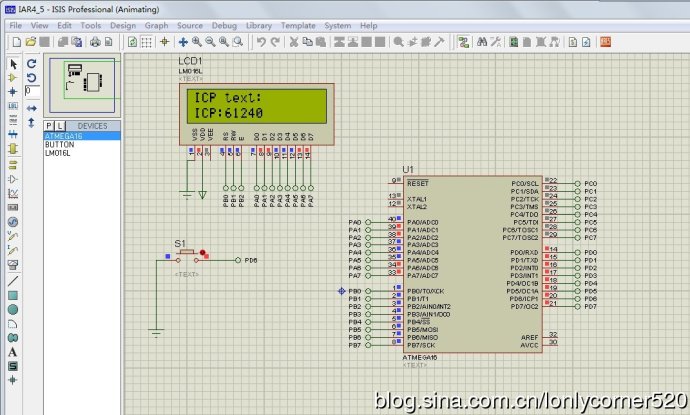Click the 'P' pick devices button
The width and height of the screenshot is (690, 415).
pos(47,126)
